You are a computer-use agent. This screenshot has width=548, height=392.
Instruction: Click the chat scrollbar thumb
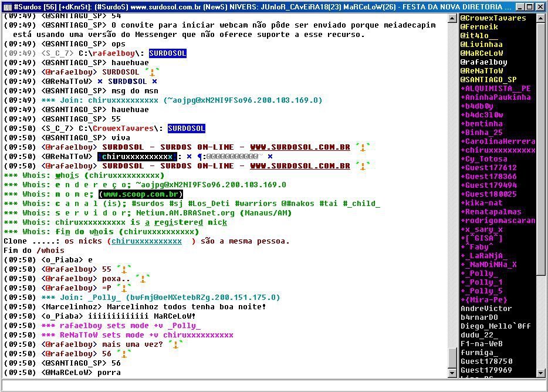[x=452, y=357]
